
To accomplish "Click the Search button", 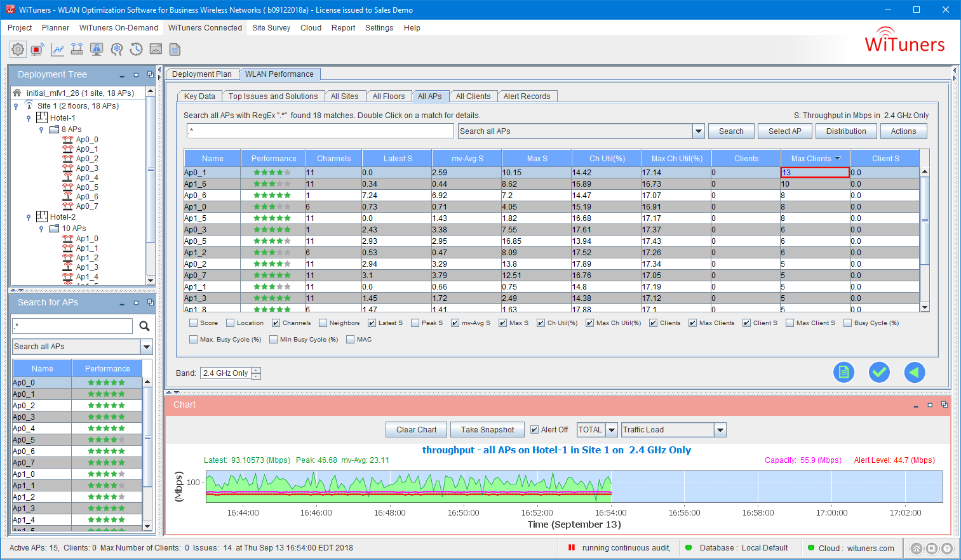I will [731, 131].
